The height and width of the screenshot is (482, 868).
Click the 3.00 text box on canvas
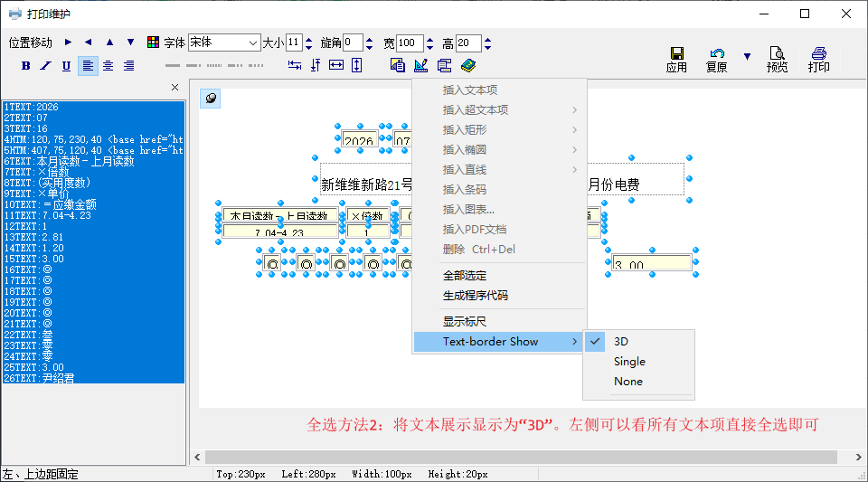(652, 263)
